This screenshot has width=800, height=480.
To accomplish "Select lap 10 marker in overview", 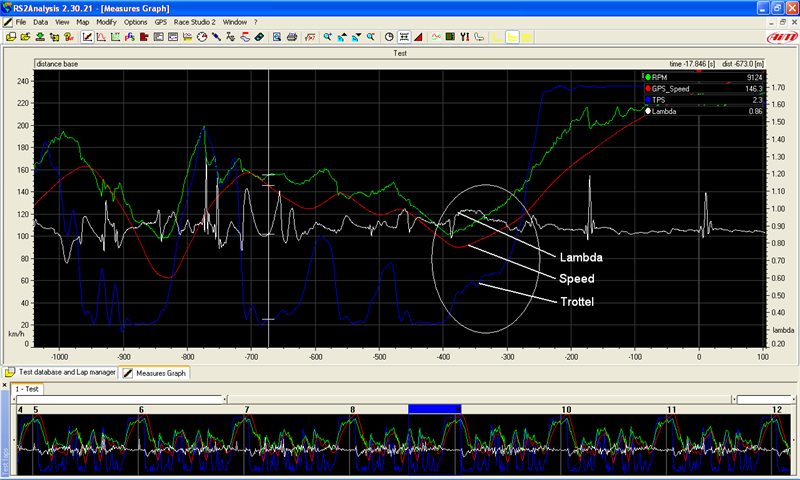I will click(x=566, y=410).
